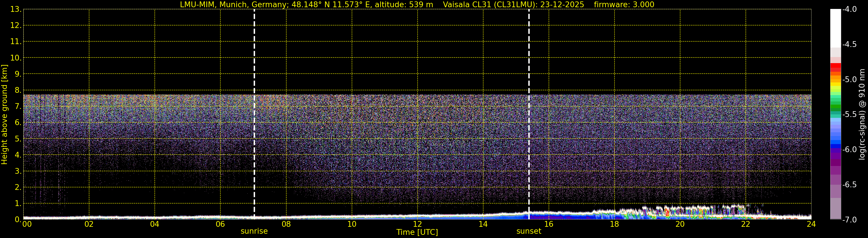Click the 13 km tick on the height axis
Screen dimensions: 868x238
tap(16, 9)
